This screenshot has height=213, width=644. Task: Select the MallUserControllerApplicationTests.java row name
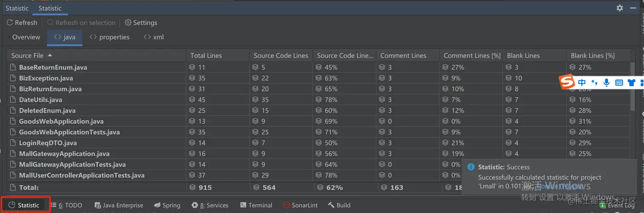tap(82, 175)
